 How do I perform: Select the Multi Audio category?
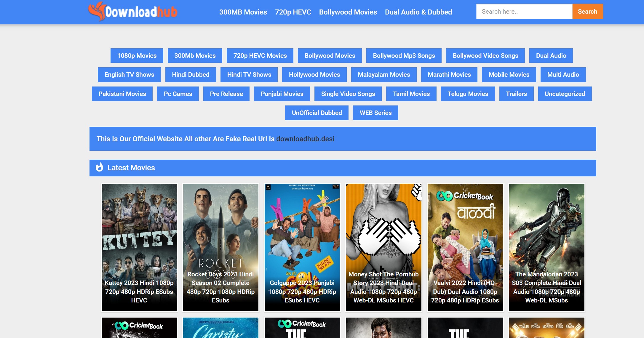pos(563,75)
